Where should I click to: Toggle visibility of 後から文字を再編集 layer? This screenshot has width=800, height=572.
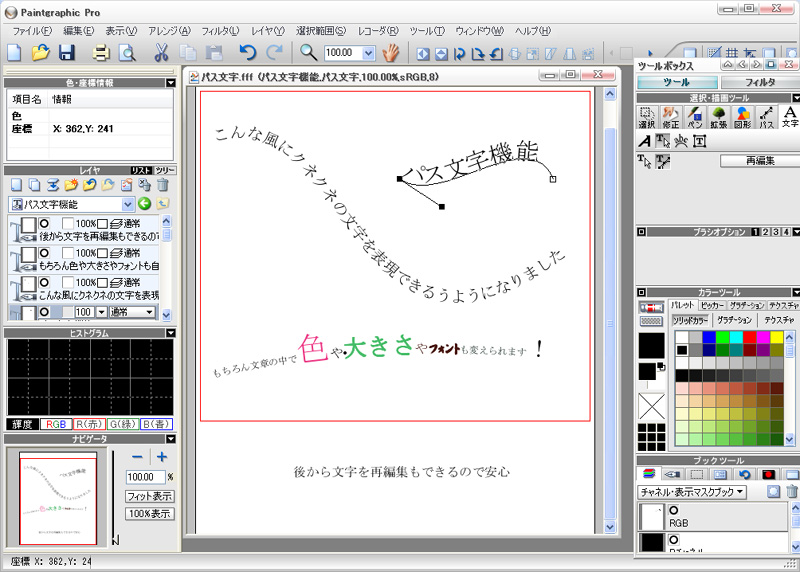[44, 223]
